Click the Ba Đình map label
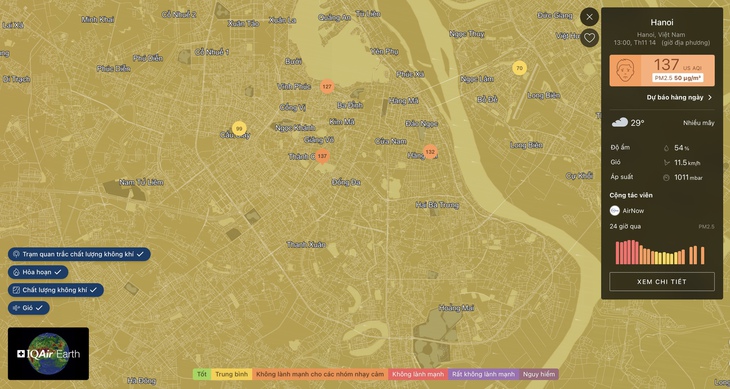 point(349,105)
